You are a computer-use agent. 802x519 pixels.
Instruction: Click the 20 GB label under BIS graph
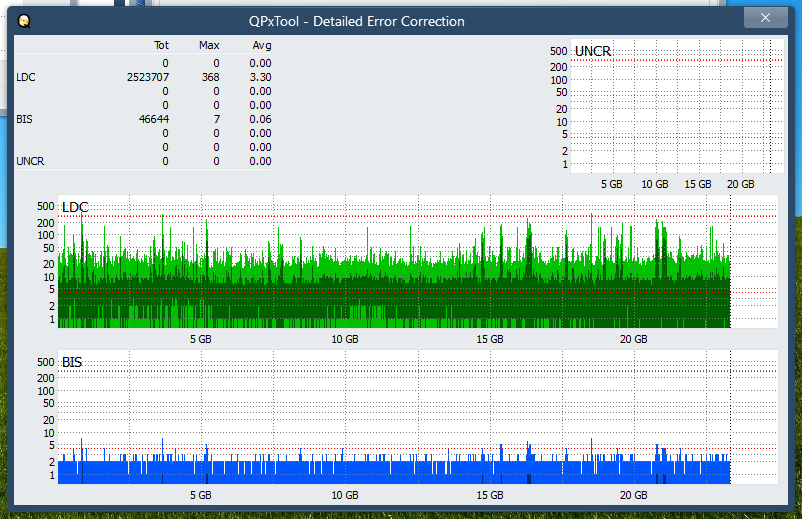coord(634,495)
